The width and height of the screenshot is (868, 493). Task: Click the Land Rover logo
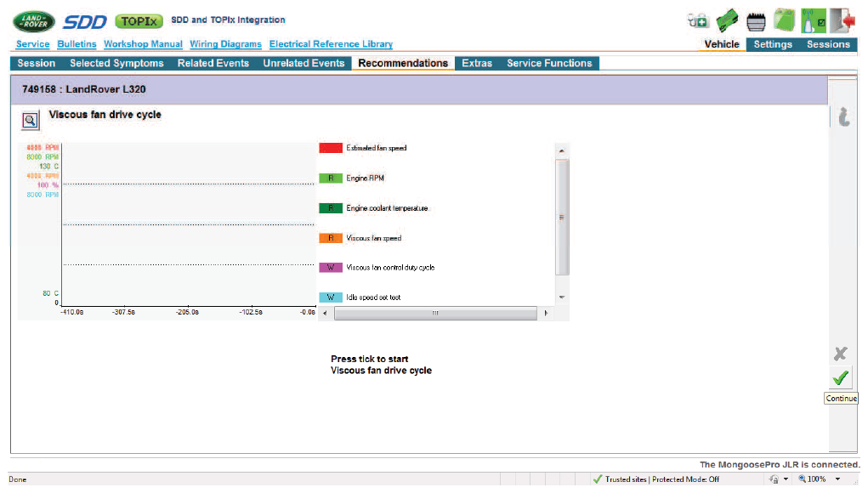click(34, 21)
